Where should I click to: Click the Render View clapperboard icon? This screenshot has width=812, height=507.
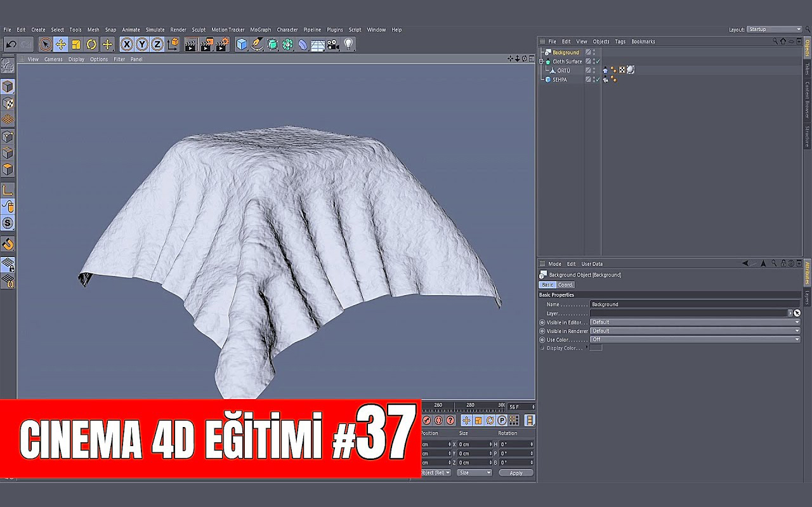coord(190,44)
